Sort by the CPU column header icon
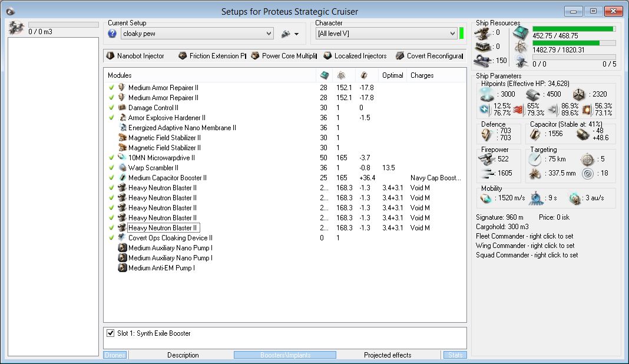The image size is (629, 364). tap(325, 75)
